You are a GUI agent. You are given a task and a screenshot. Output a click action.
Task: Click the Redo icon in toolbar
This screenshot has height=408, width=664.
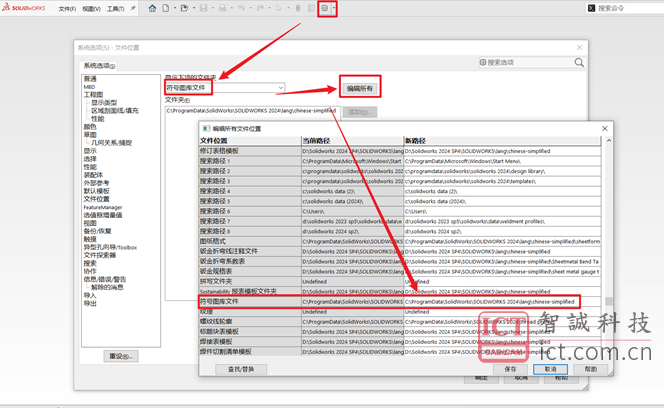pos(260,8)
